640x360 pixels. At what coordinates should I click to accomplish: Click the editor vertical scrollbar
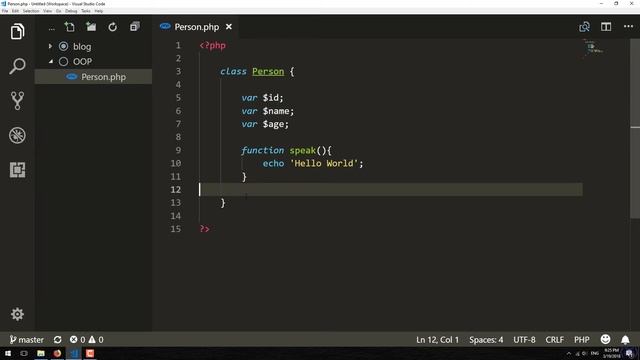pos(635,129)
